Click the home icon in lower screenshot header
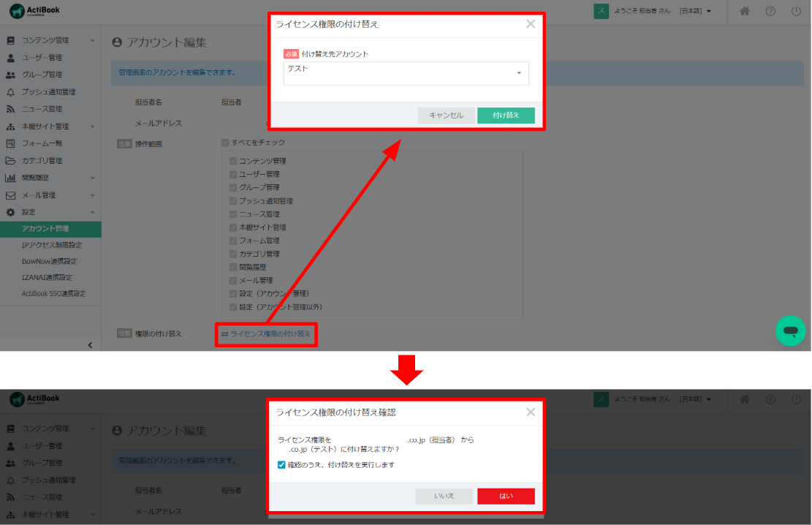The width and height of the screenshot is (812, 525). coord(745,399)
